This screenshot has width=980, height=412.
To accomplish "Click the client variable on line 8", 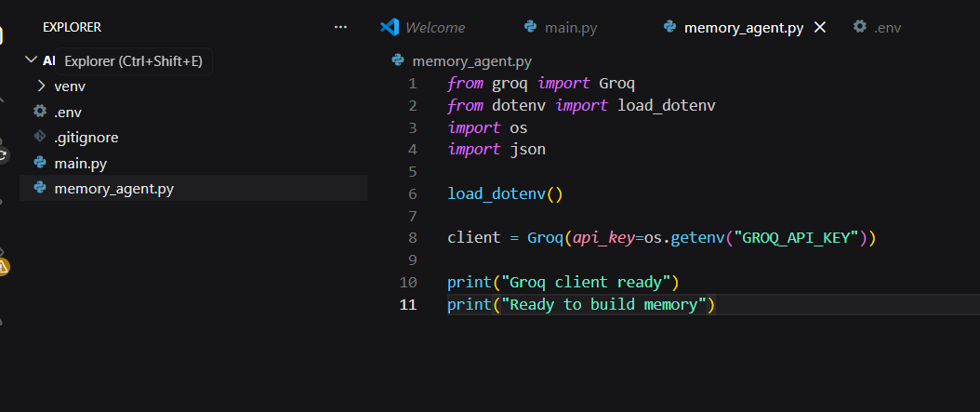I will pyautogui.click(x=474, y=238).
